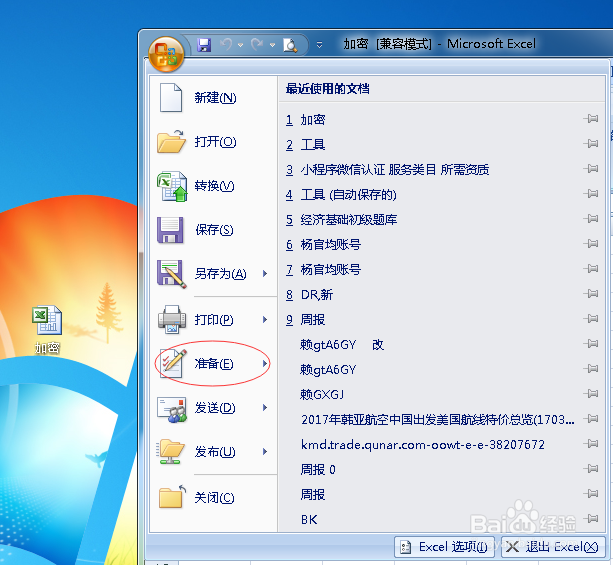The width and height of the screenshot is (613, 565).
Task: Click the Undo arrow icon
Action: coord(226,45)
